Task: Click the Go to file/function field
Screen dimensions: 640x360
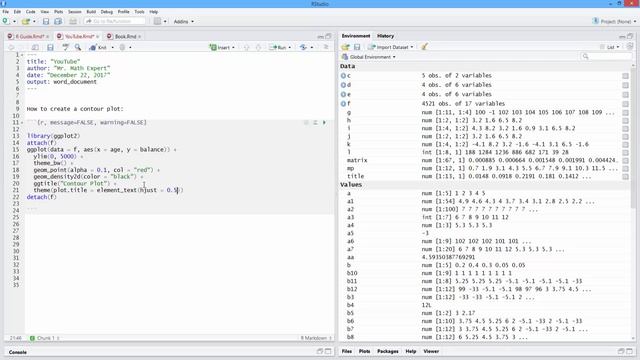Action: click(x=115, y=21)
